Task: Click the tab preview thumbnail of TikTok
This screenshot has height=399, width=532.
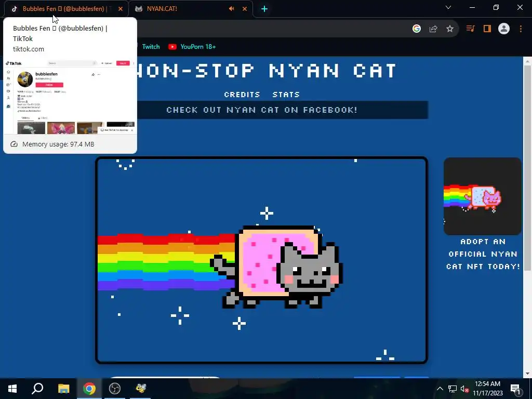Action: point(70,97)
